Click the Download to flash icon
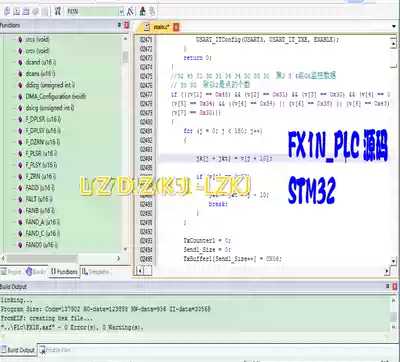This screenshot has width=400, height=362. click(x=58, y=11)
